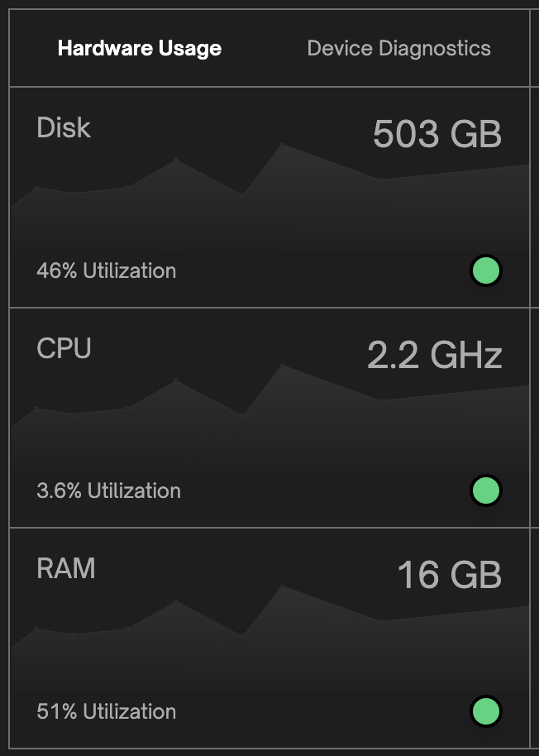Click the highest peak on Disk graph
The height and width of the screenshot is (756, 539).
(283, 145)
